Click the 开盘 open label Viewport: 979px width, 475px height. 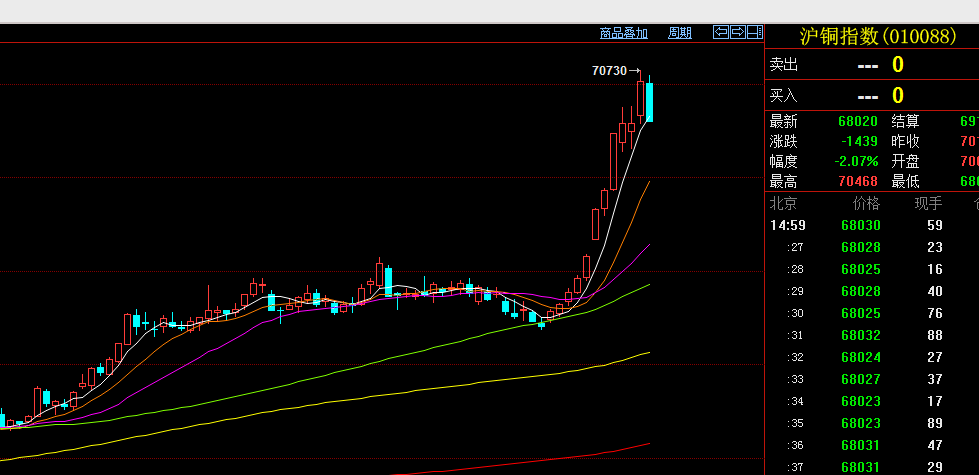point(905,162)
